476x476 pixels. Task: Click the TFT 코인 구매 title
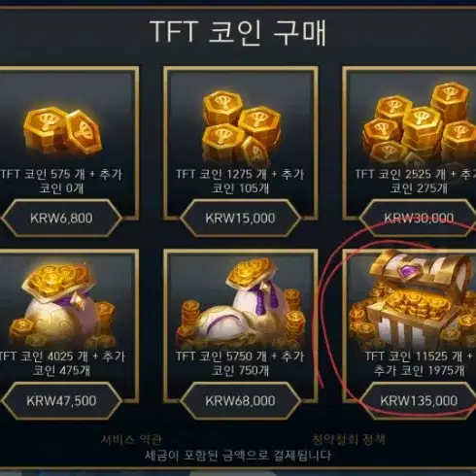[x=238, y=32]
